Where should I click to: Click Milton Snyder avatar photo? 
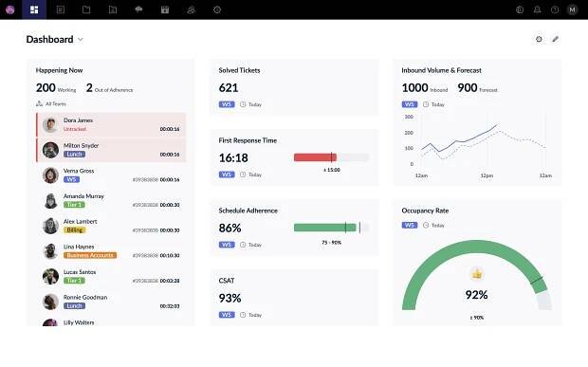coord(50,150)
